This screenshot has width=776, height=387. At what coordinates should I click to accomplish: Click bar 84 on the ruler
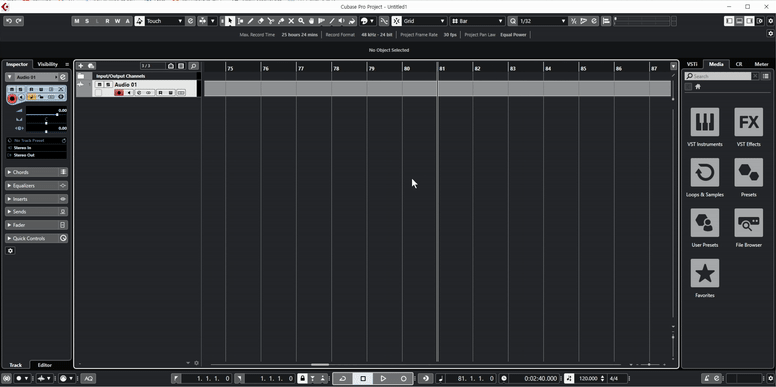(x=547, y=69)
